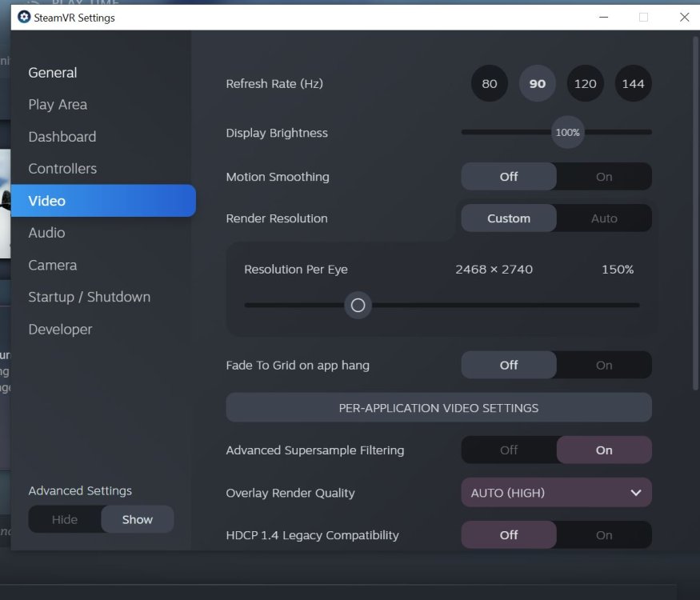This screenshot has height=600, width=700.
Task: Turn Motion Smoothing On
Action: click(x=604, y=177)
